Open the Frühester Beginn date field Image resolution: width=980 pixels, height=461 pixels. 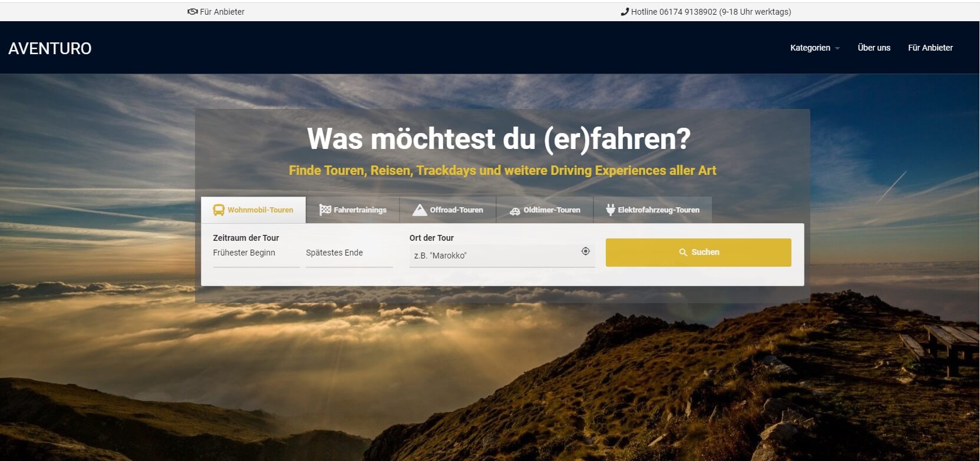click(256, 254)
